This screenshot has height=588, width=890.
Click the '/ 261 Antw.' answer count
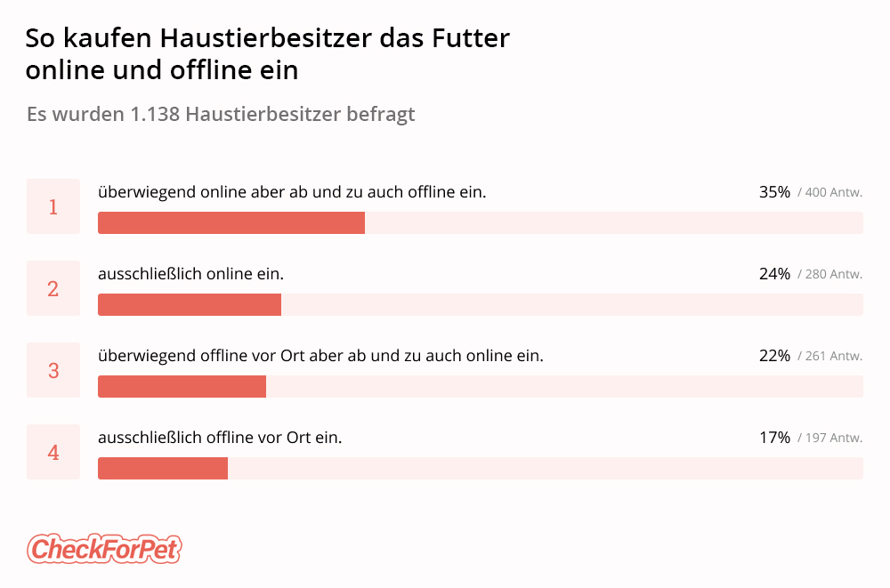(x=830, y=356)
